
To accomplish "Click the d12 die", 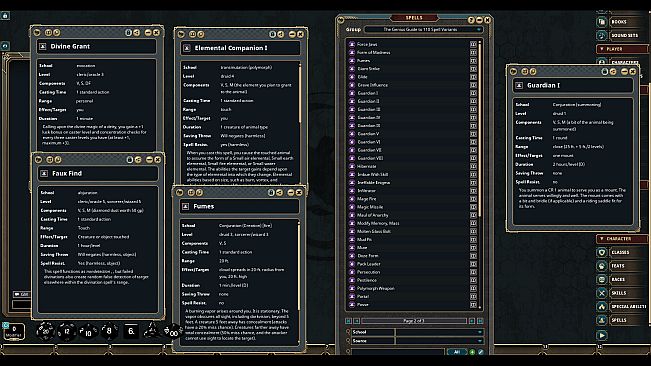I will [66, 332].
